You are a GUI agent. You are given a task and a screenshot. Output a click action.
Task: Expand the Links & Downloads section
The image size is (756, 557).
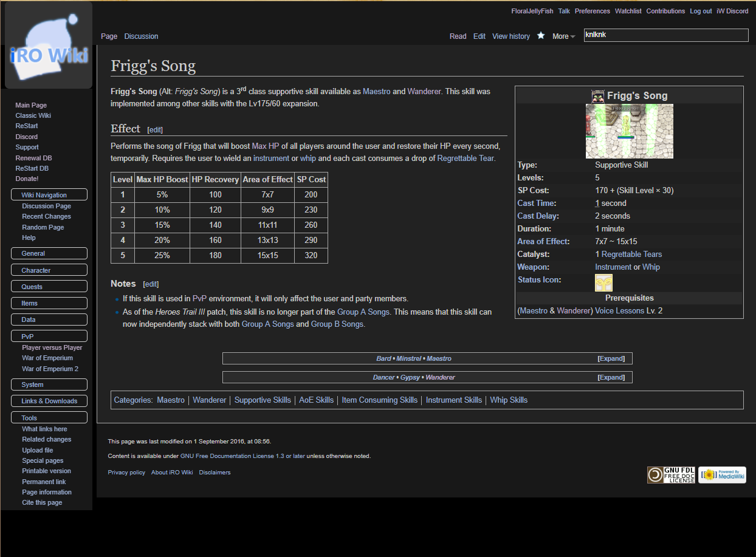click(x=49, y=401)
